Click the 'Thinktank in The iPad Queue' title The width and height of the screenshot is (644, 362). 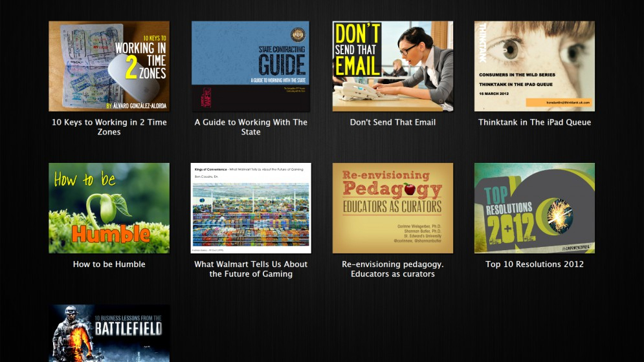click(535, 122)
